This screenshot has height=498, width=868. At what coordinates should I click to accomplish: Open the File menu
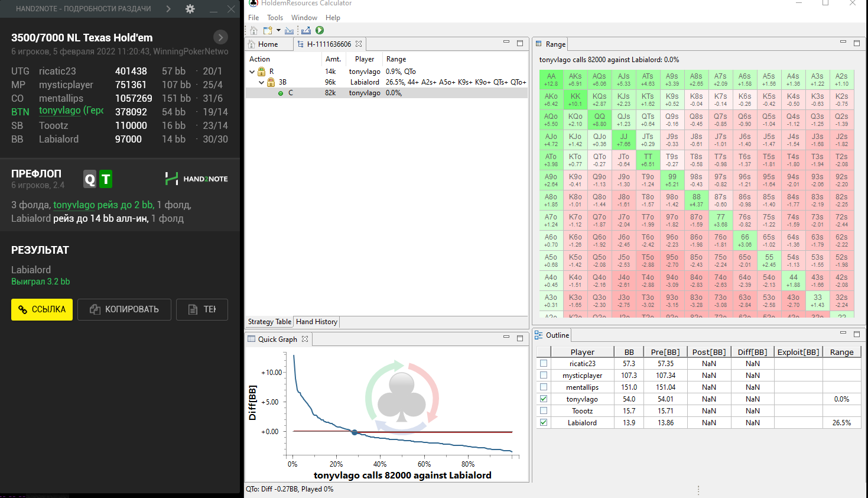coord(253,18)
